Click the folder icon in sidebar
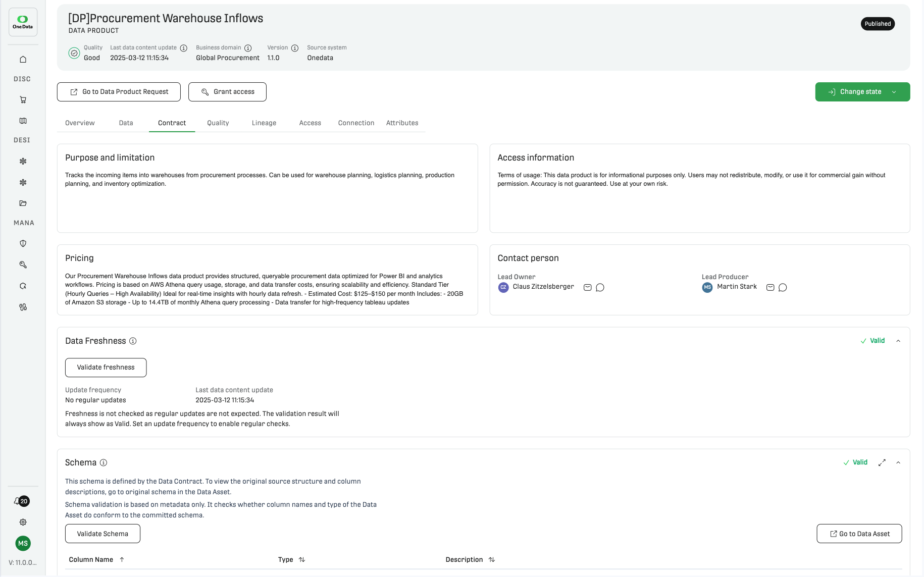This screenshot has width=924, height=577. tap(23, 203)
